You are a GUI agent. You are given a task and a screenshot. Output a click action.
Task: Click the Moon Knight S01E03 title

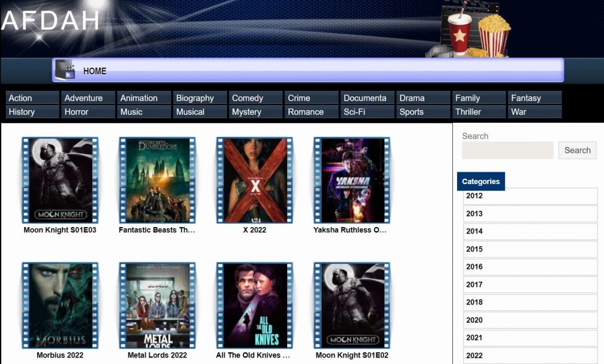coord(60,230)
